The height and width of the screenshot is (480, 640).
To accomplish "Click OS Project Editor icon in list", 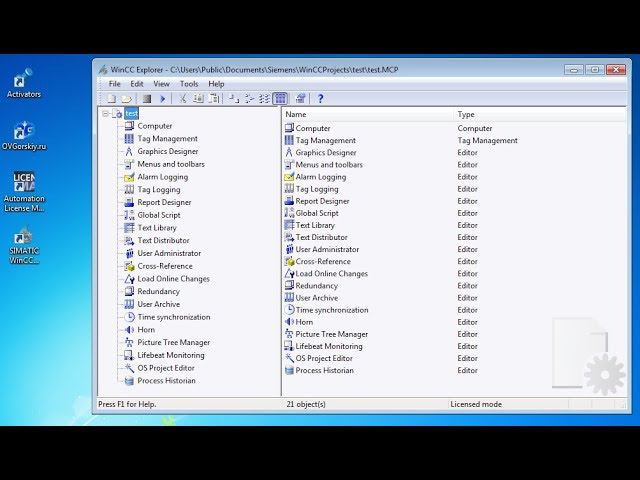I will click(289, 358).
